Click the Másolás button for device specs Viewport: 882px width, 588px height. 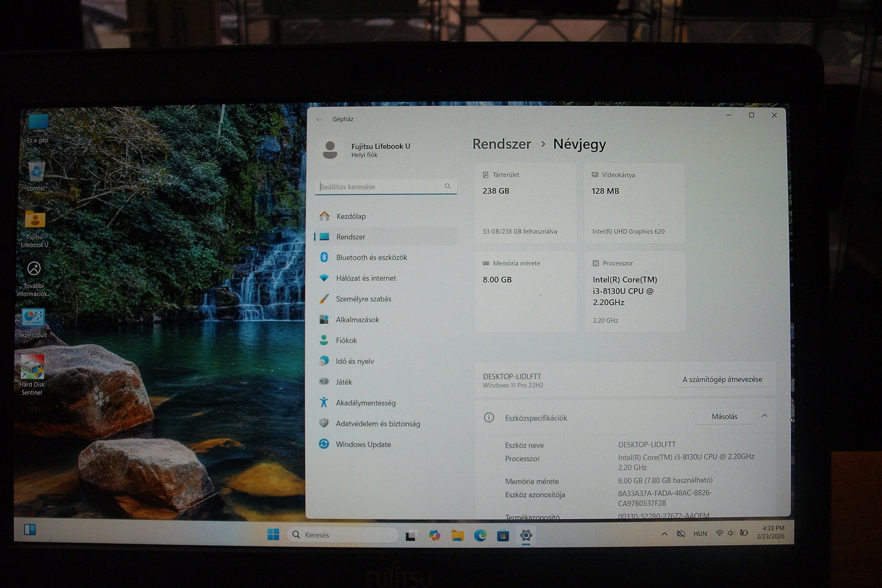(x=724, y=416)
